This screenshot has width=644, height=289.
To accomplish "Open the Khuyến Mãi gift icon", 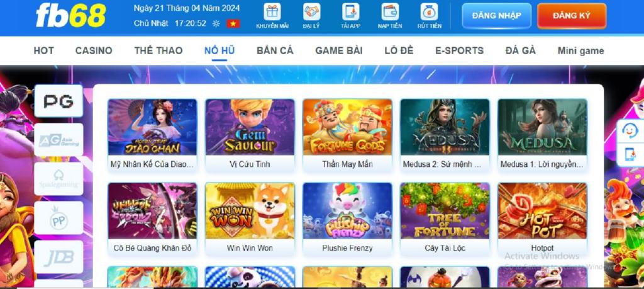I will click(272, 12).
